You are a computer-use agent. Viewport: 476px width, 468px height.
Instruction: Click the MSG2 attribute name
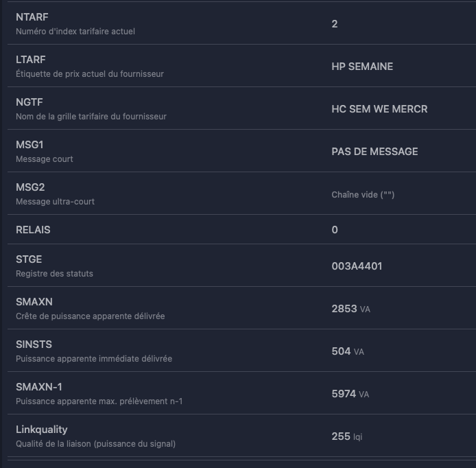tap(30, 187)
